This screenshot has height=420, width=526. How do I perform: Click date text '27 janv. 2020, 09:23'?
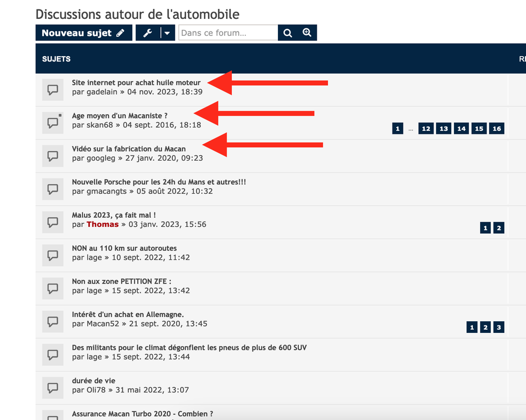click(164, 158)
